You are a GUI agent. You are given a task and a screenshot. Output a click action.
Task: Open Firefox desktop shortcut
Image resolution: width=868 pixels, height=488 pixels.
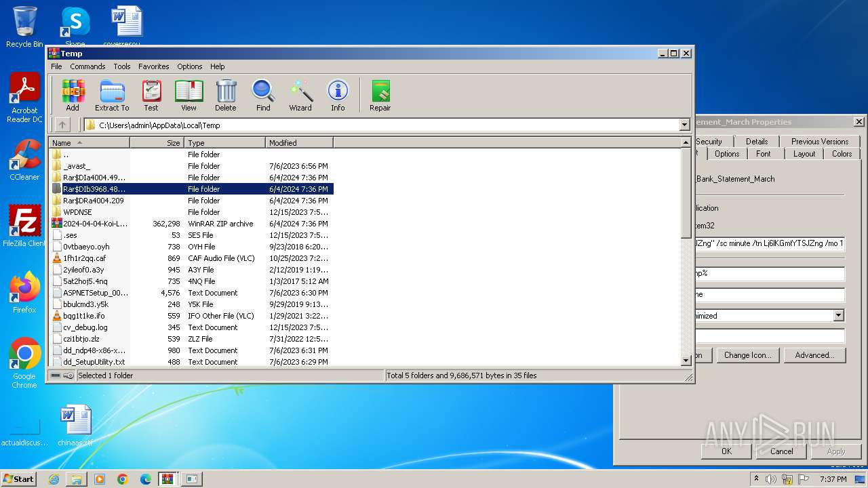(x=24, y=293)
